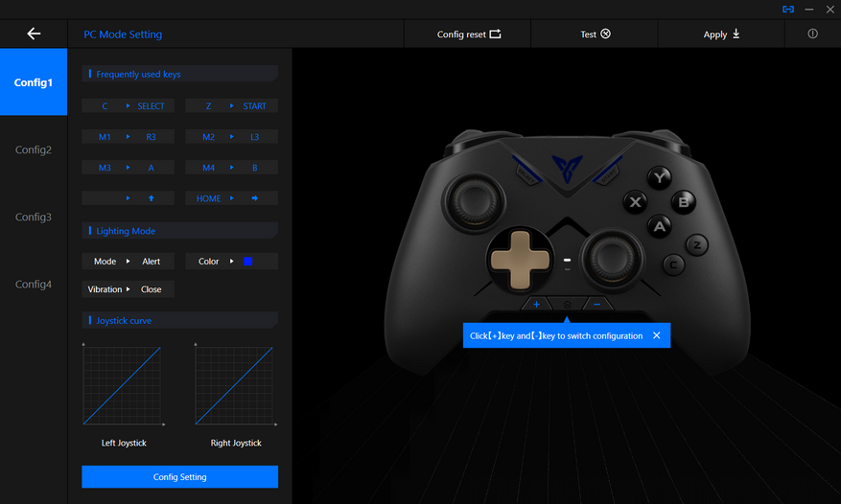Click the Apply button

click(721, 34)
